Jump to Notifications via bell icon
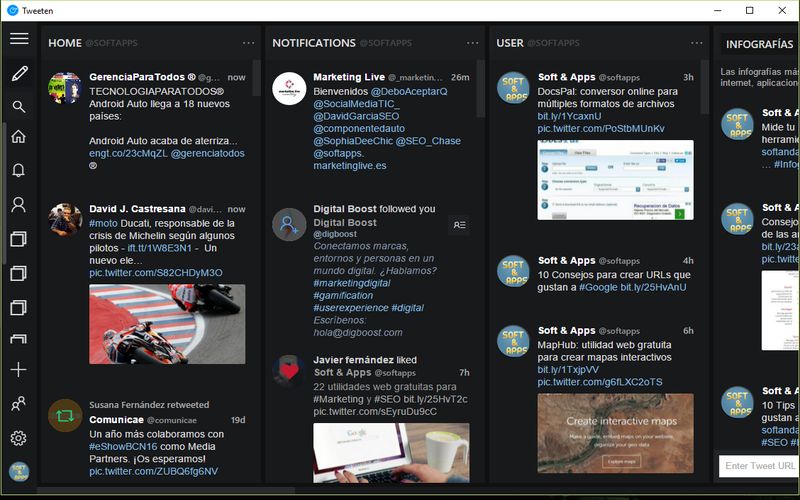 click(x=18, y=170)
